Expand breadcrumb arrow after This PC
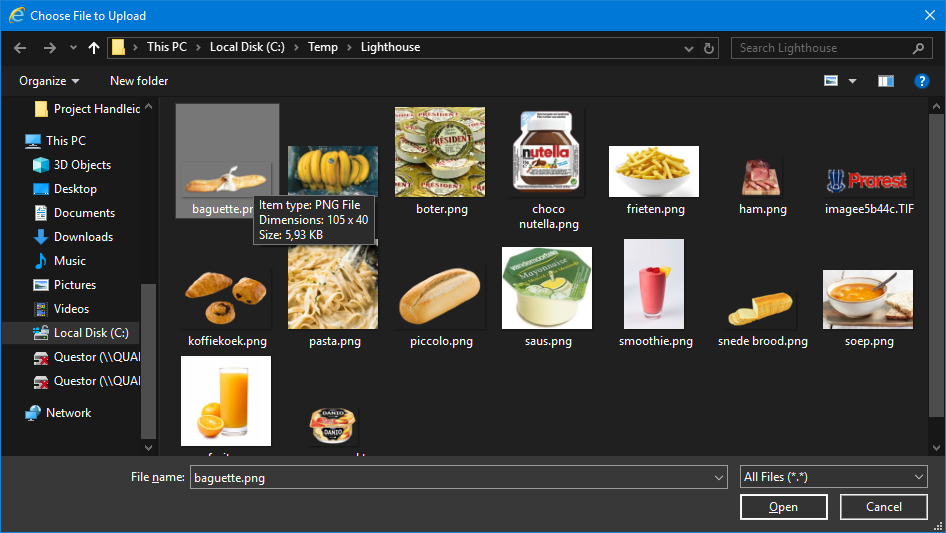Screen dimensions: 946x533 coord(198,48)
